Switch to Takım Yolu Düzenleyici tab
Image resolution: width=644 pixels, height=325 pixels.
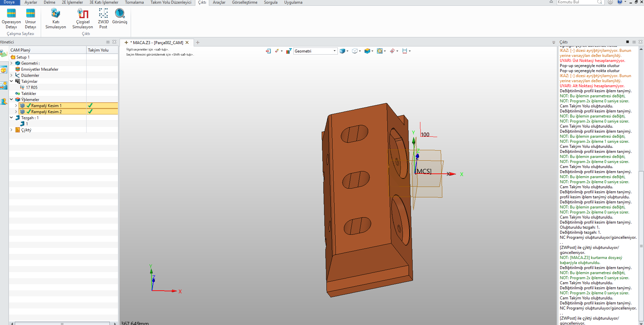pos(171,2)
